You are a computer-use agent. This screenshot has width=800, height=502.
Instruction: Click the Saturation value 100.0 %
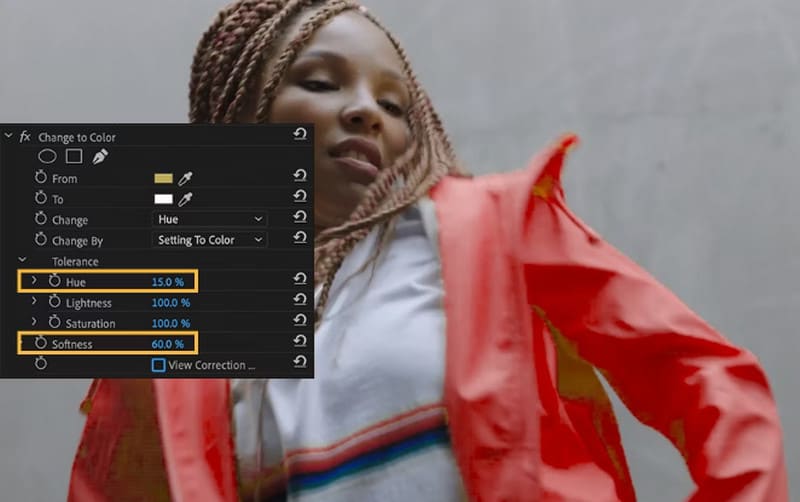point(169,323)
